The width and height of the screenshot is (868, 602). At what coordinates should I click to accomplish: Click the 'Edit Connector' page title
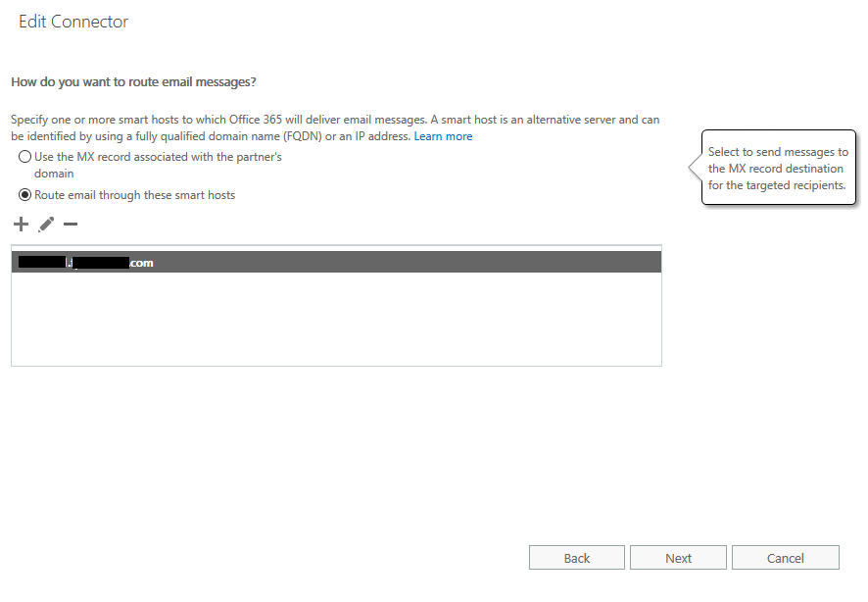tap(73, 22)
